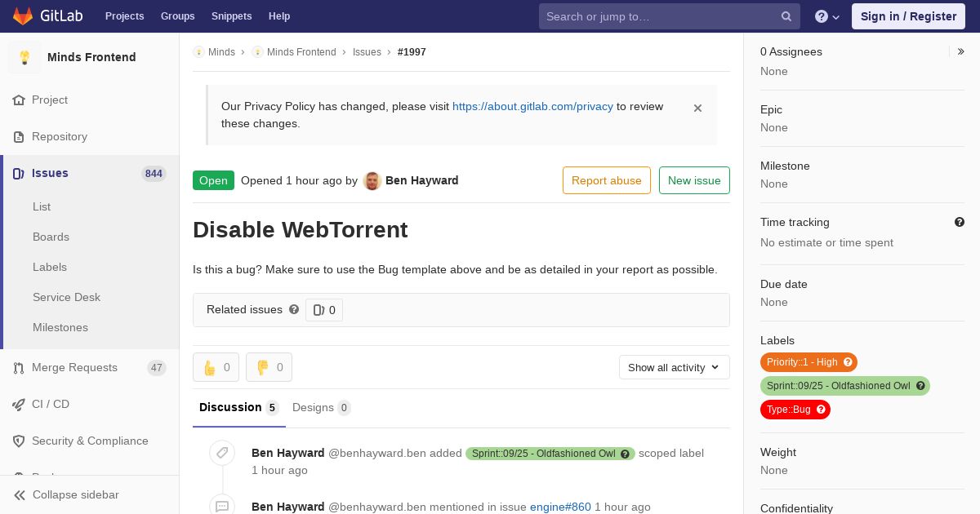This screenshot has width=980, height=514.
Task: Click the Minds Frontend project title
Action: coord(91,57)
